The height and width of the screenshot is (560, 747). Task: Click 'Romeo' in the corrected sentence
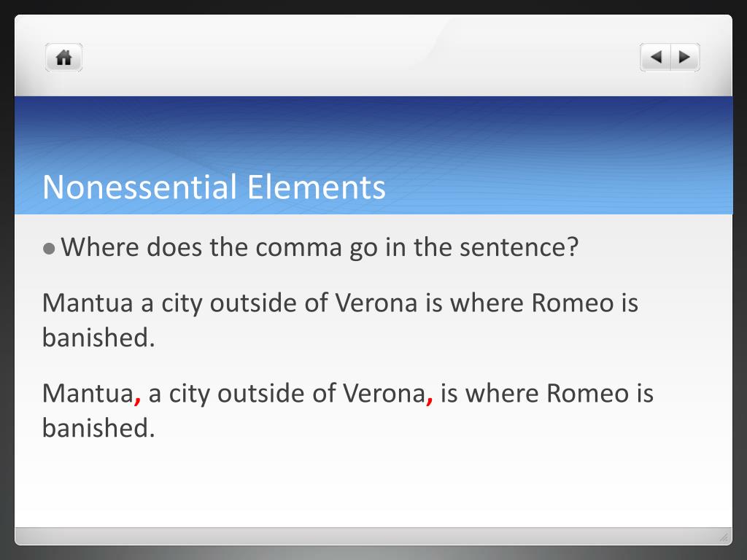point(587,393)
